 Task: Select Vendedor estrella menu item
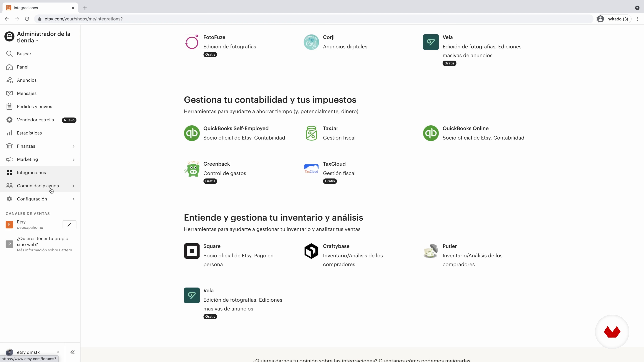click(x=40, y=120)
